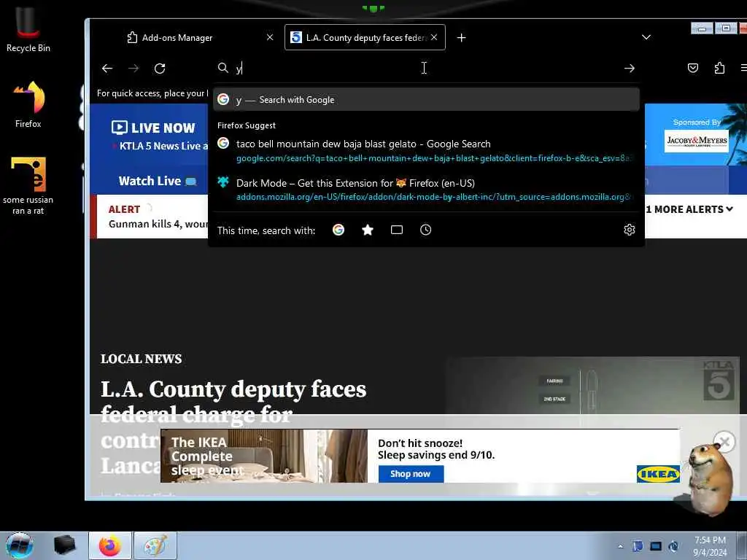
Task: Select the Firefox desktop shortcut
Action: [x=28, y=104]
